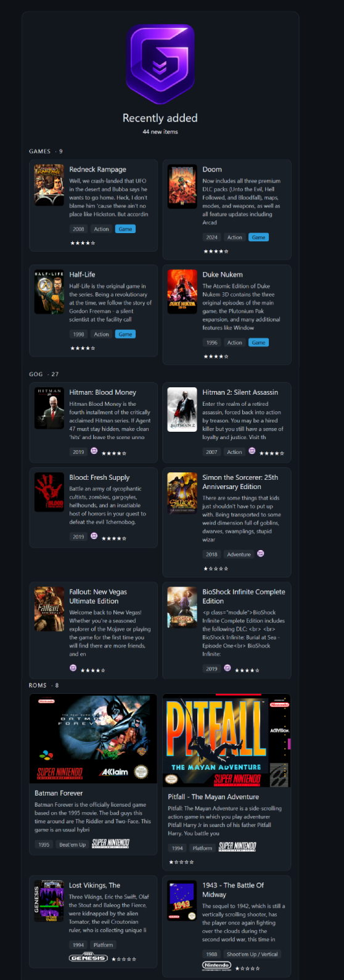The height and width of the screenshot is (980, 344).
Task: Open Pitfall - The Mayan Adventure title
Action: 213,797
